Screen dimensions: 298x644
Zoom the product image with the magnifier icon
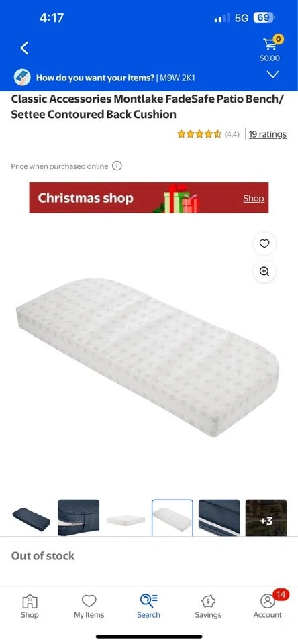pos(264,272)
